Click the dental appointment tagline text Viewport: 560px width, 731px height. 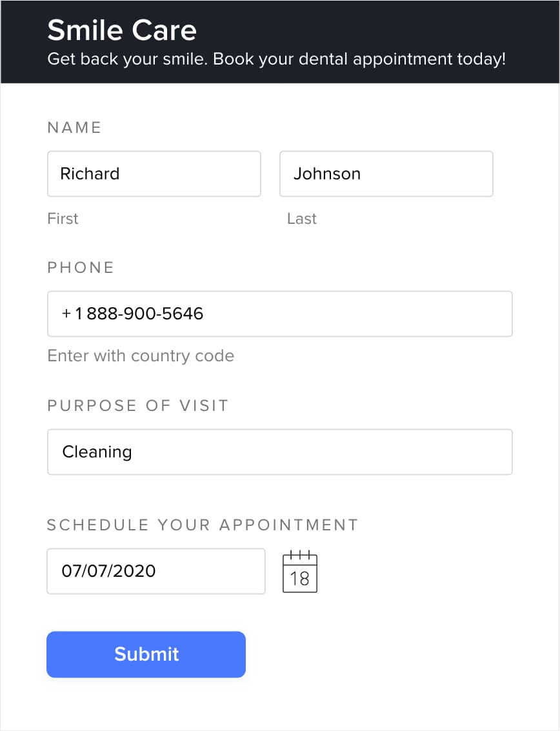click(277, 59)
